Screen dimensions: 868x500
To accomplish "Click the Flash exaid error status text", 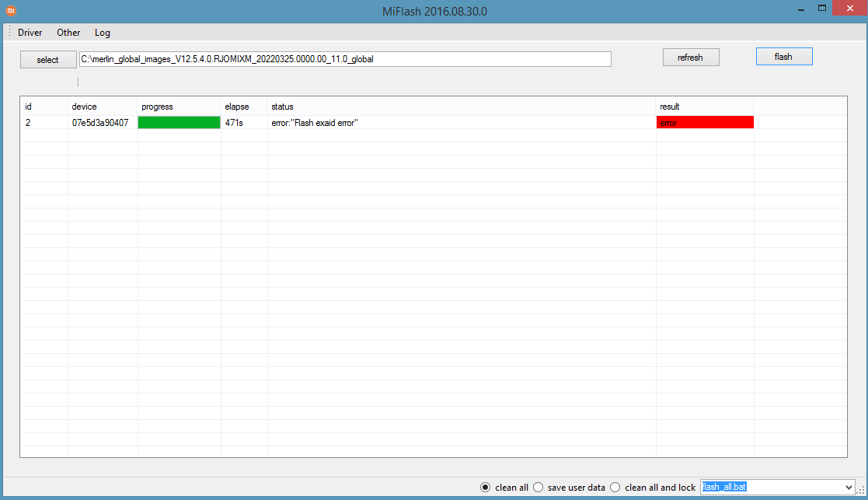I will [x=315, y=123].
